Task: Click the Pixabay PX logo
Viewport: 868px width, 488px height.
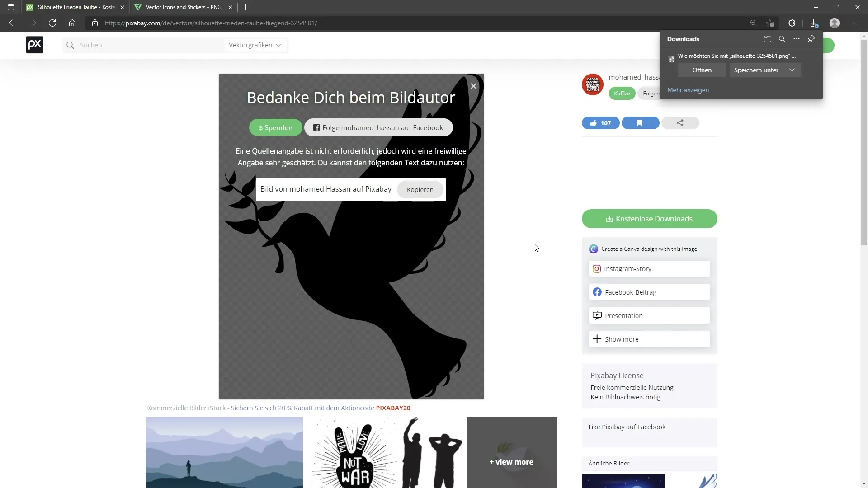Action: pyautogui.click(x=35, y=45)
